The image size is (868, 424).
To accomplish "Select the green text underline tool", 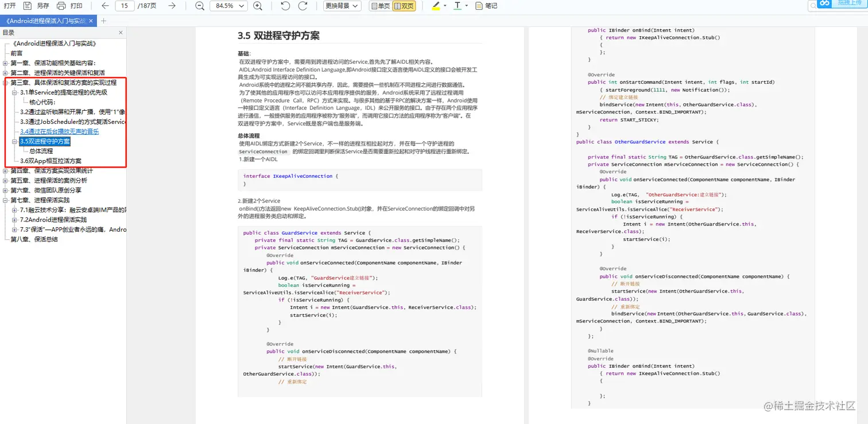I will click(x=458, y=6).
